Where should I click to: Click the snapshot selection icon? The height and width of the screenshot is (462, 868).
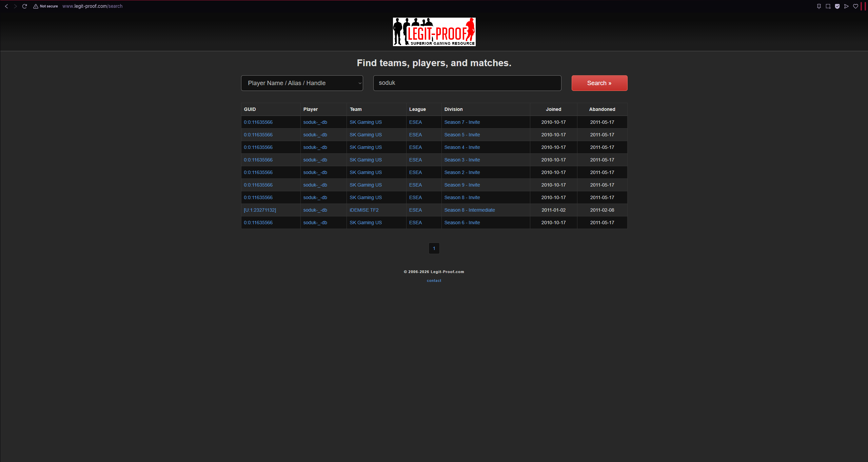pos(828,6)
